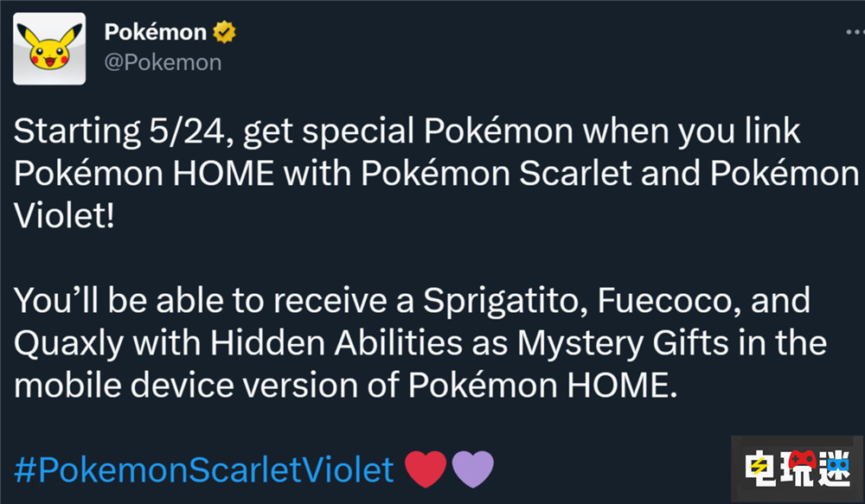865x504 pixels.
Task: Open the tweet's three-dot more menu
Action: tap(851, 34)
